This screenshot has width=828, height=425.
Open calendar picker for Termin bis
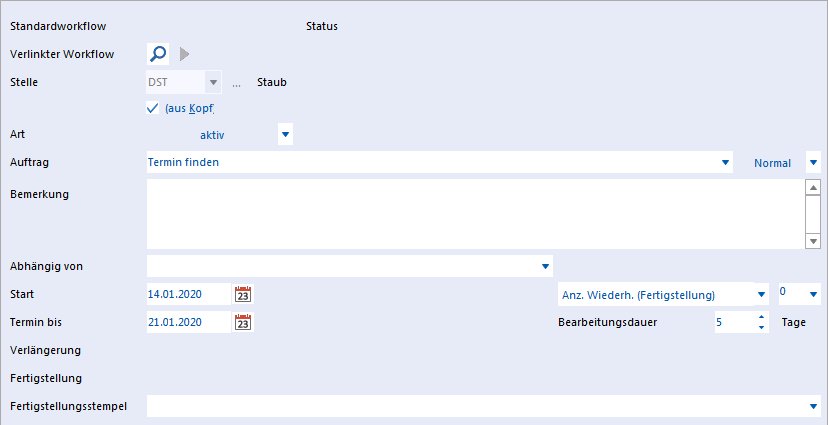(243, 322)
